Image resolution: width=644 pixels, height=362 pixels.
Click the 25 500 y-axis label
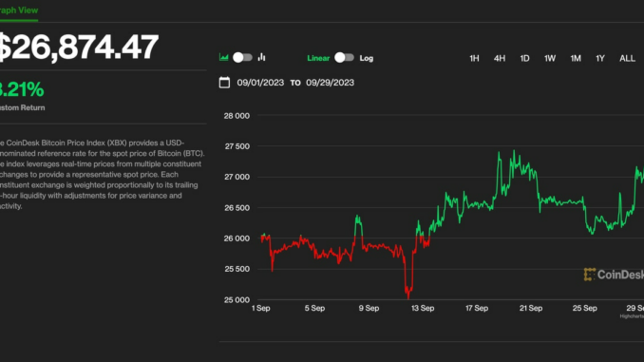(237, 269)
